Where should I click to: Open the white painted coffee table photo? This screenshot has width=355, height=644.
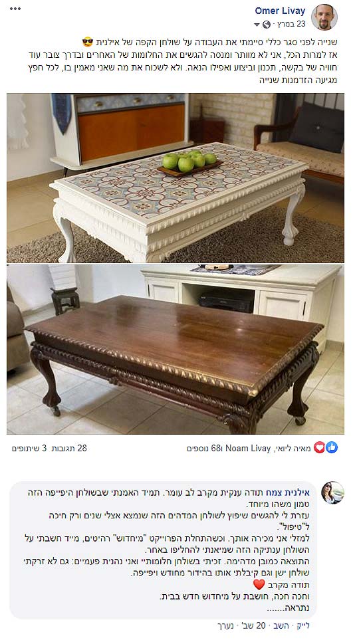click(x=176, y=178)
